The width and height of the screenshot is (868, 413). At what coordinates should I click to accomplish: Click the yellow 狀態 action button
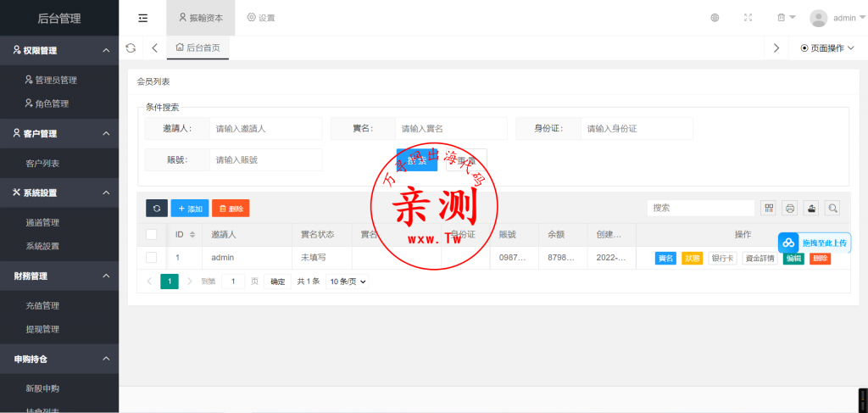[692, 259]
